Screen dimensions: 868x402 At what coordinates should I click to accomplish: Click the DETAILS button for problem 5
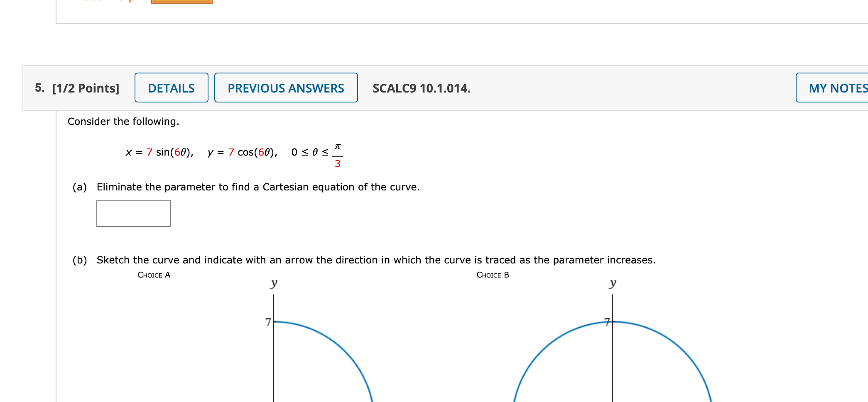(171, 88)
